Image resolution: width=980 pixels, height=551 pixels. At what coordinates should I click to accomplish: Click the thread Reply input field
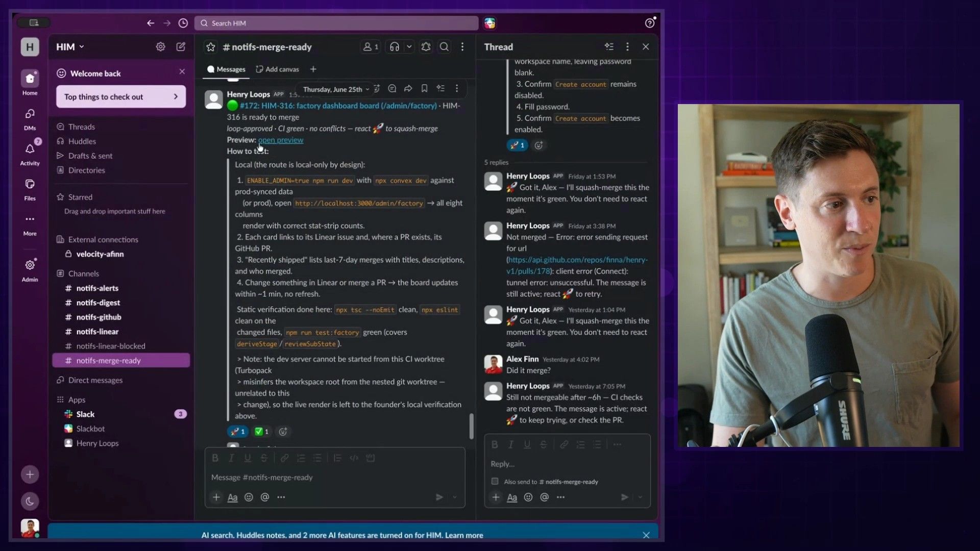(567, 464)
